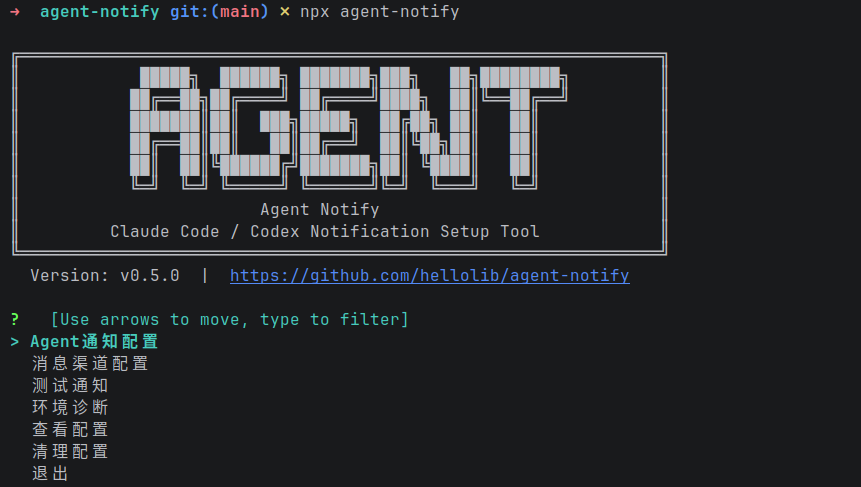Screen dimensions: 861x487
Task: Click the green question mark prompt symbol
Action: (x=15, y=319)
